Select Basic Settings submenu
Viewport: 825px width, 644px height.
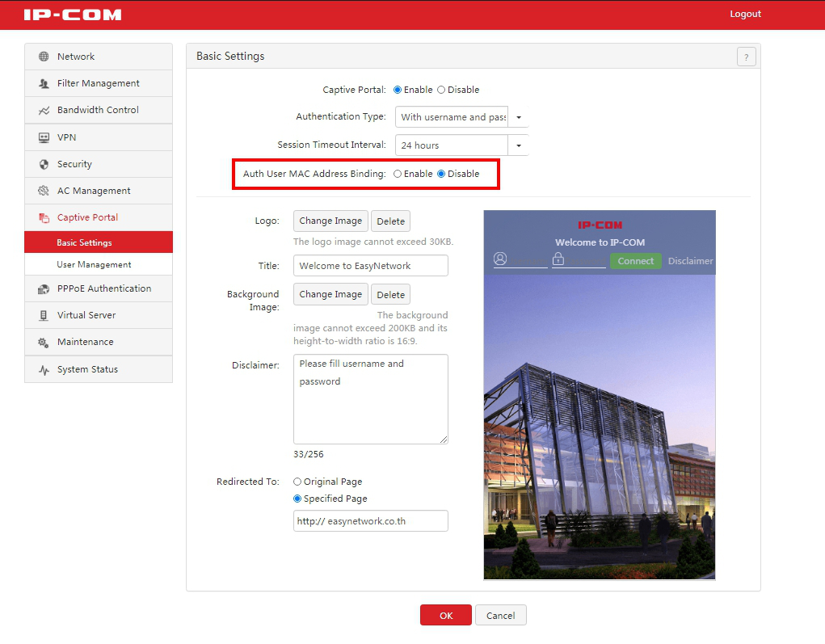pyautogui.click(x=99, y=242)
